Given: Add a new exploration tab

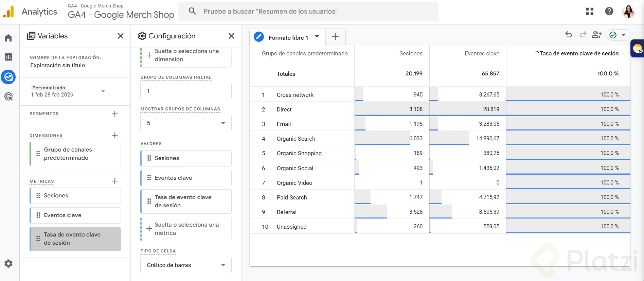Looking at the screenshot, I should (x=335, y=37).
